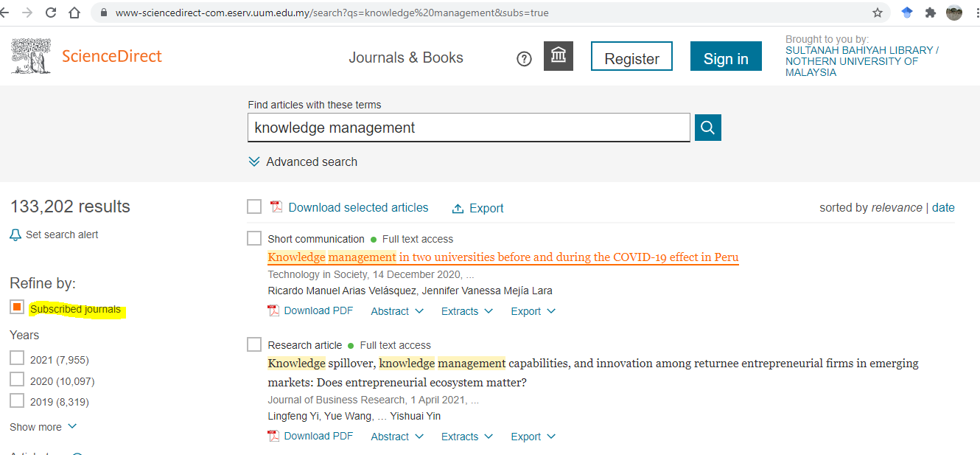Select the Knowledge spillover article checkbox
Viewport: 980px width, 455px height.
[x=254, y=344]
